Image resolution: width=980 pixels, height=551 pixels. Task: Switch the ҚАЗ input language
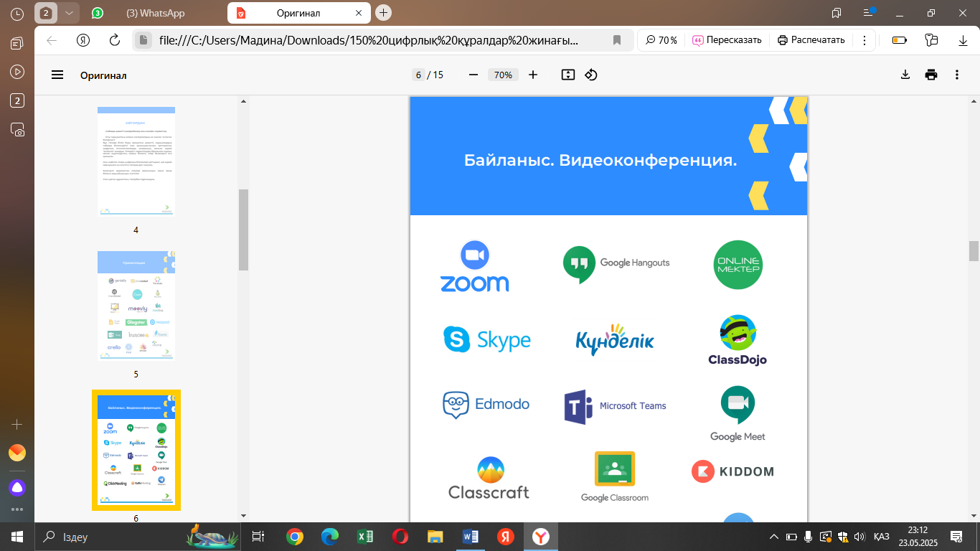(882, 537)
